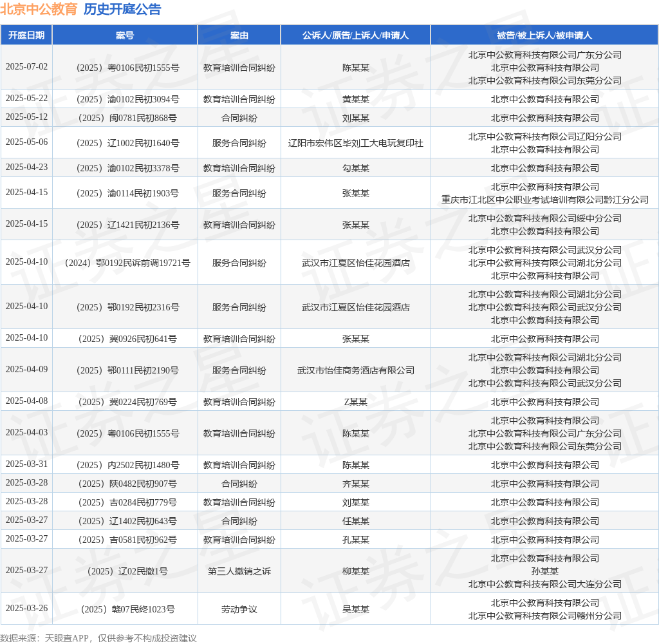Select the 被告/被上诉人/被申请人 column header

(x=544, y=35)
